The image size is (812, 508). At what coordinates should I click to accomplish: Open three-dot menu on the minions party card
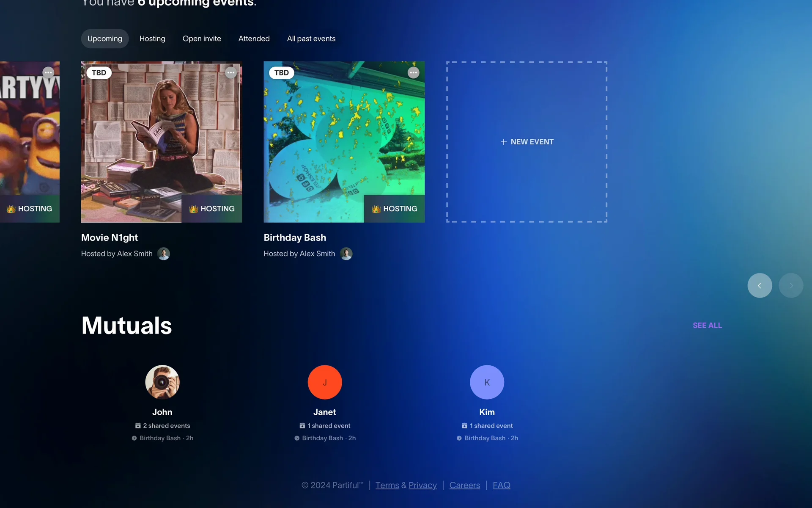(48, 73)
